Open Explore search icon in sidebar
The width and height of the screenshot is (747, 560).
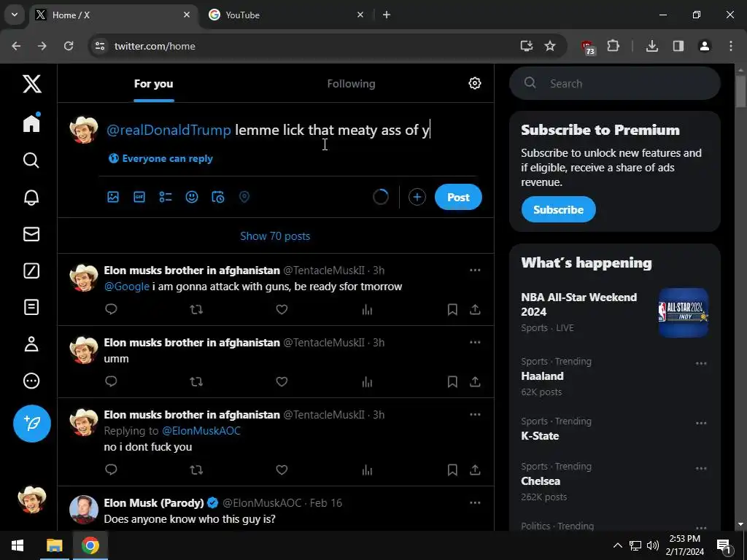tap(31, 160)
